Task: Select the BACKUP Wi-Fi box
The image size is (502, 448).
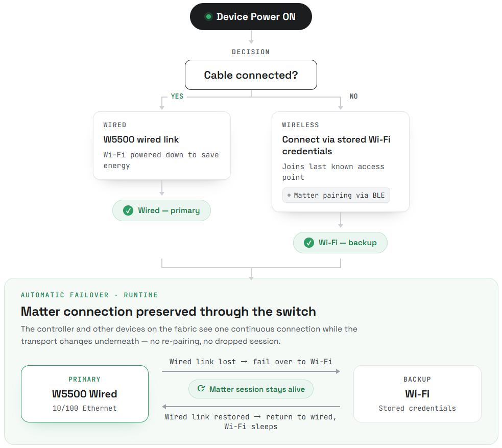Action: point(417,394)
